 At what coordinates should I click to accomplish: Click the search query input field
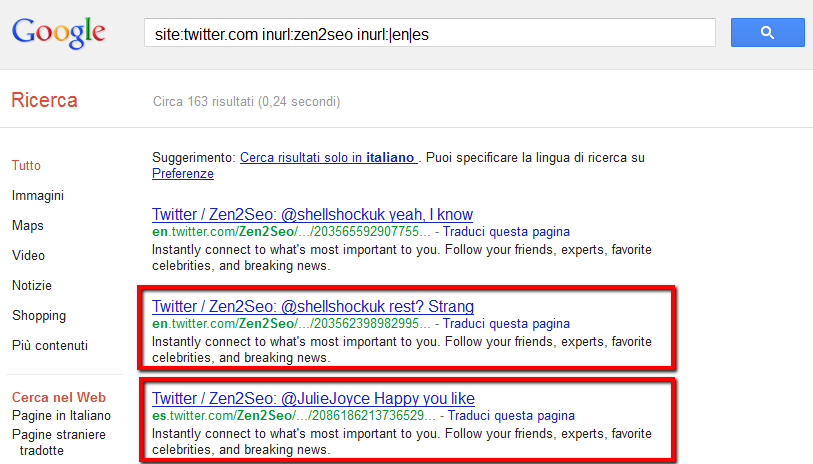[x=430, y=33]
